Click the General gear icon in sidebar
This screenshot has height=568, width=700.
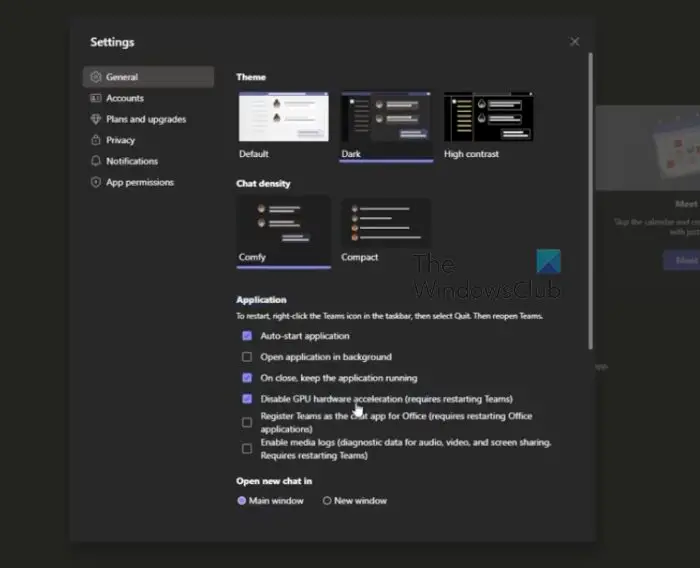(96, 77)
